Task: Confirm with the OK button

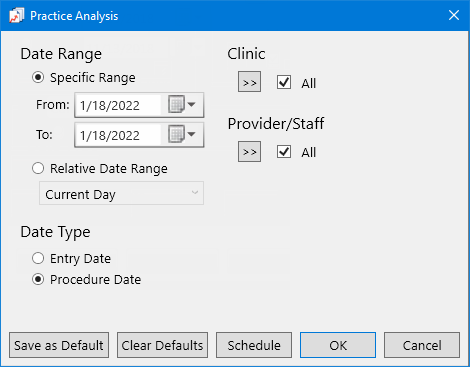Action: (338, 345)
